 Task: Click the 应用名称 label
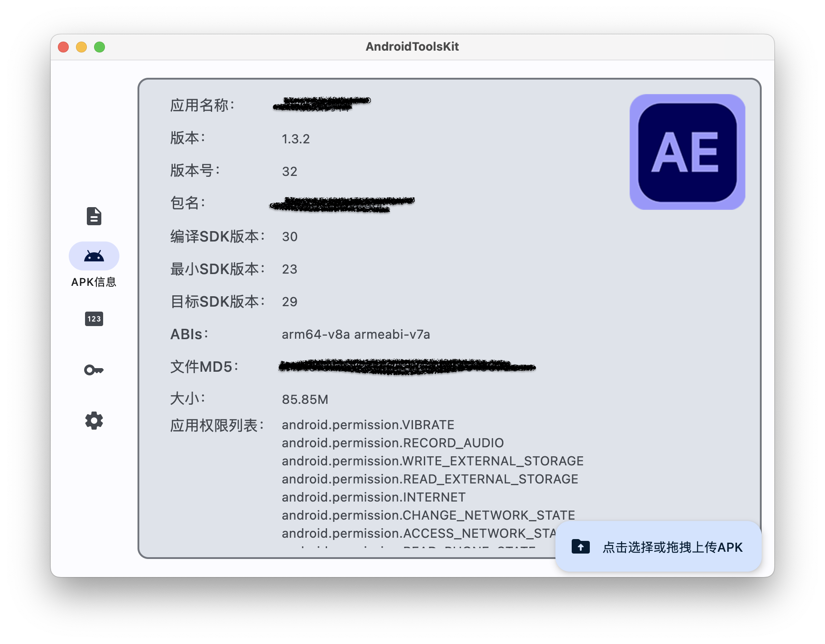pos(202,105)
